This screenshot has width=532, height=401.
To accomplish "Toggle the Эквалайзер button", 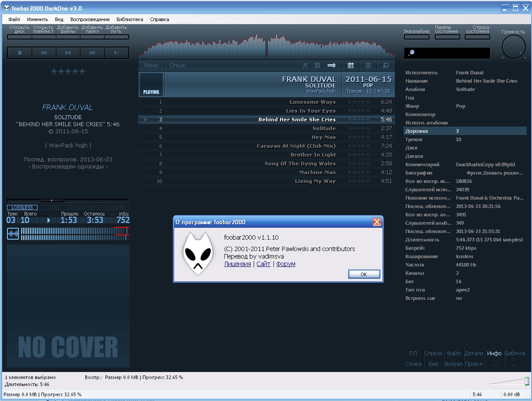I will coord(416,37).
